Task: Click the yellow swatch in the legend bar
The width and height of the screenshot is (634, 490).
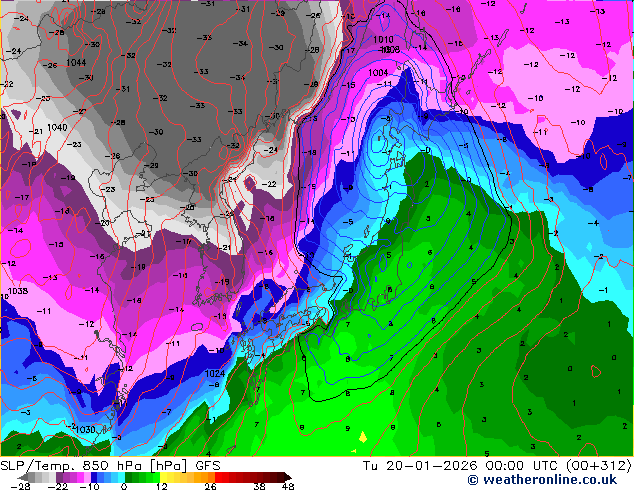Action: tap(163, 477)
